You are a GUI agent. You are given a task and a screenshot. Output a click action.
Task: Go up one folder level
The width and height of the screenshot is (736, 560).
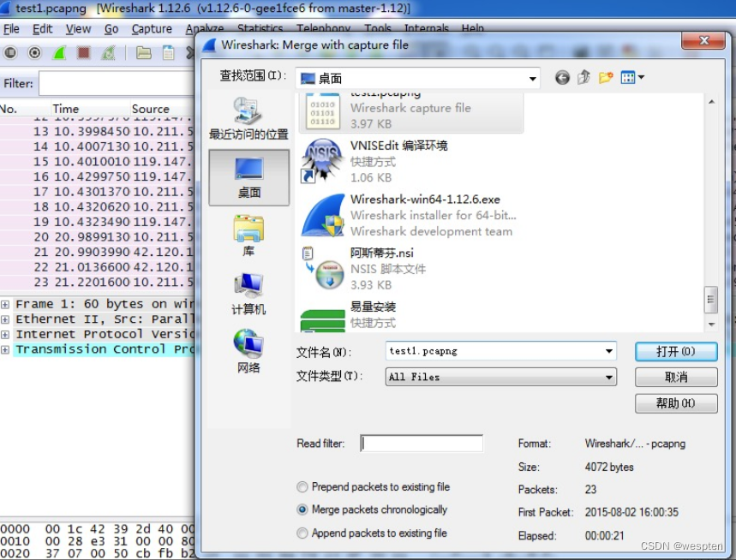click(583, 77)
